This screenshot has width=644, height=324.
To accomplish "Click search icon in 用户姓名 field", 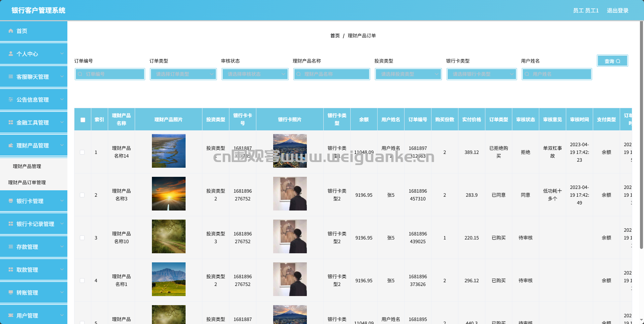I will [527, 74].
